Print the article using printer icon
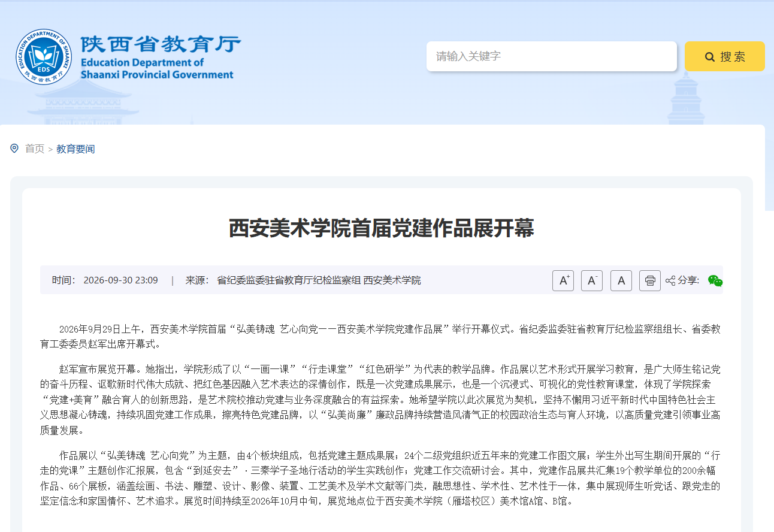Image resolution: width=774 pixels, height=532 pixels. point(650,280)
